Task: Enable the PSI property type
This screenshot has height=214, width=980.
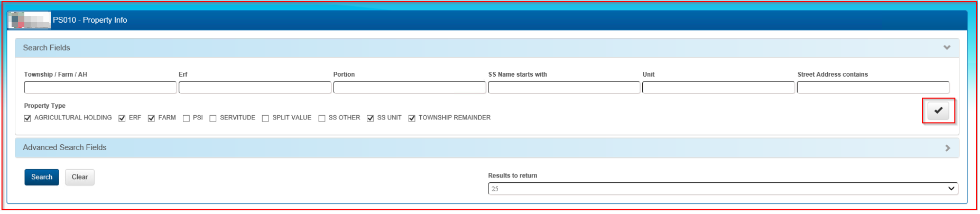Action: coord(186,118)
